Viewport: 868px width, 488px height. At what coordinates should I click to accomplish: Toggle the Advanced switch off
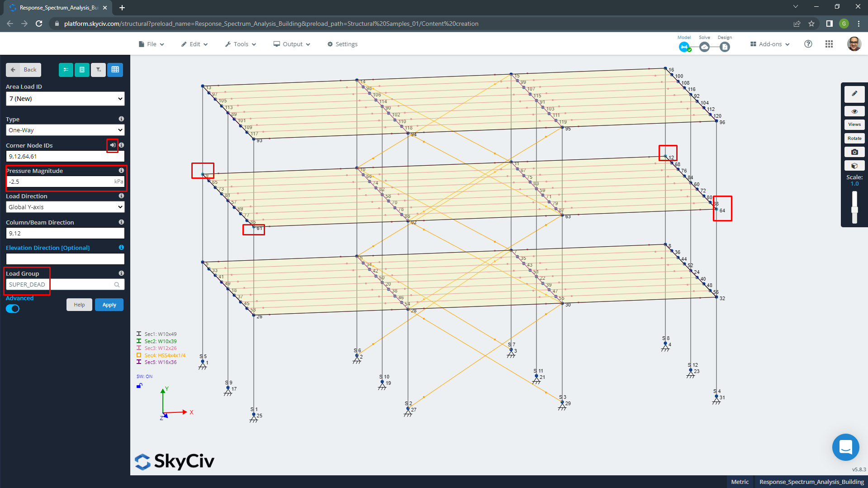click(x=13, y=308)
